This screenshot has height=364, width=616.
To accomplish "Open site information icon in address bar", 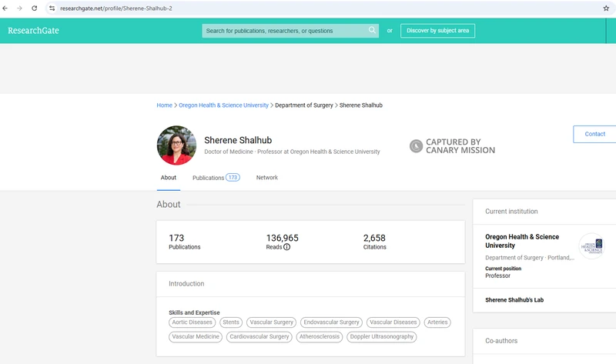I will 52,8.
